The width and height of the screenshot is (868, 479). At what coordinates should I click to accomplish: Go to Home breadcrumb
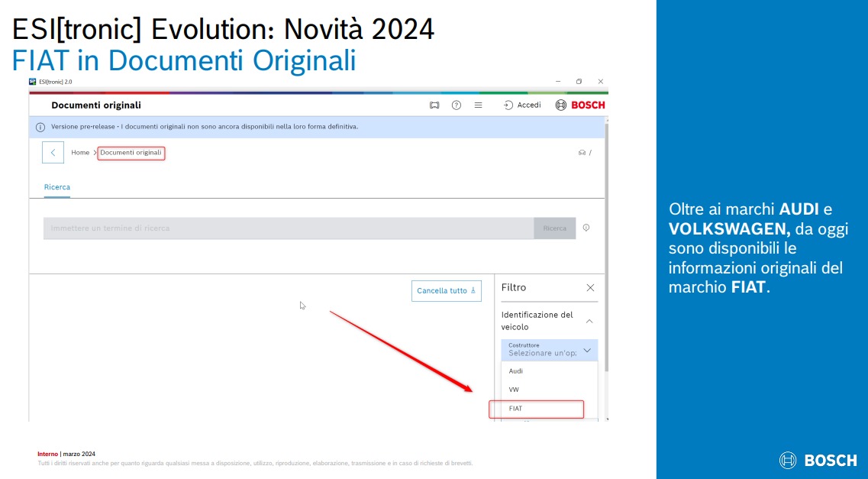(80, 152)
